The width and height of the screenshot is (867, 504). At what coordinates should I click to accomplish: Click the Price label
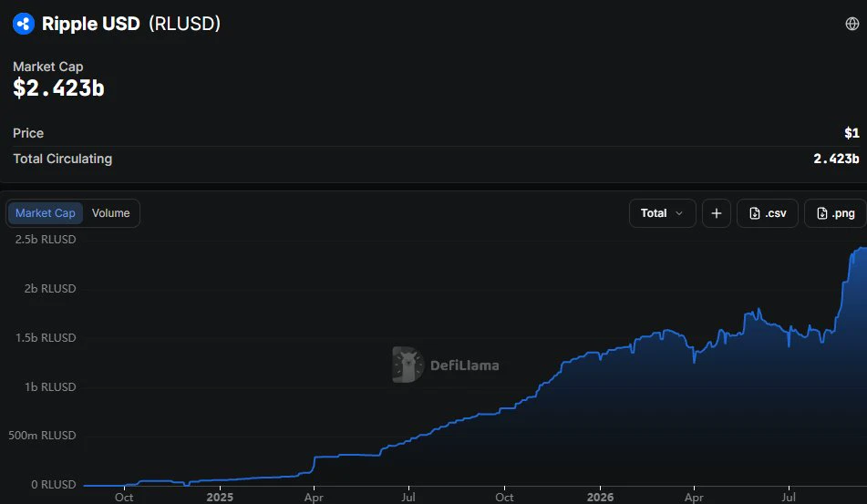pos(28,133)
